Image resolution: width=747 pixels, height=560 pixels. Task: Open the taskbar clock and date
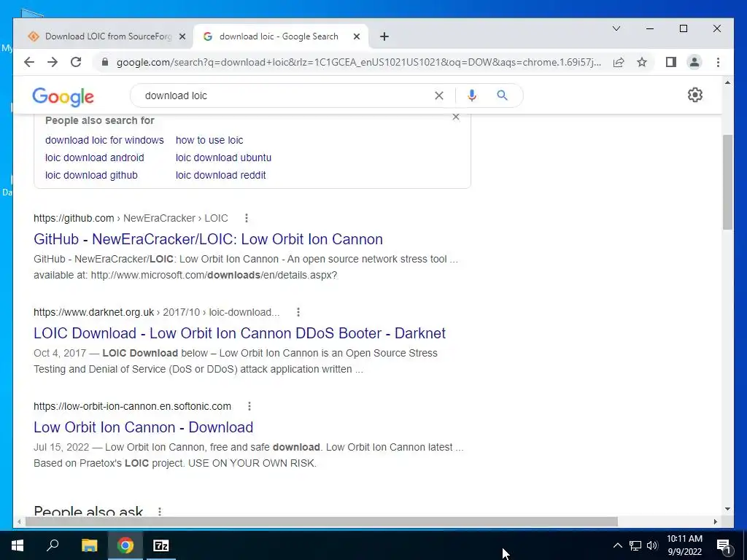click(684, 545)
